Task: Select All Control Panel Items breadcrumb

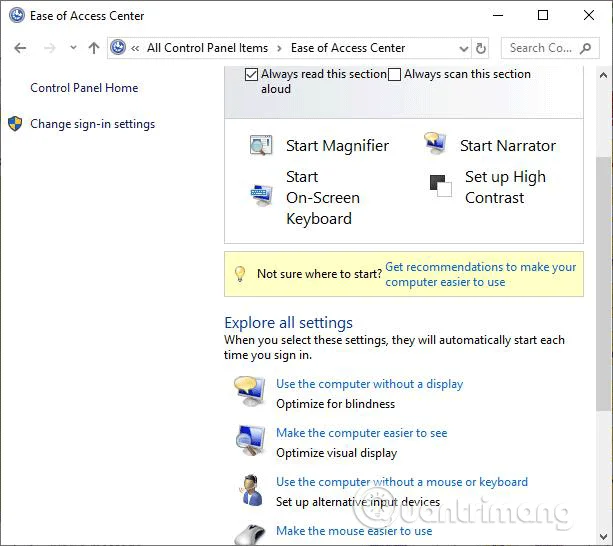Action: pos(207,48)
